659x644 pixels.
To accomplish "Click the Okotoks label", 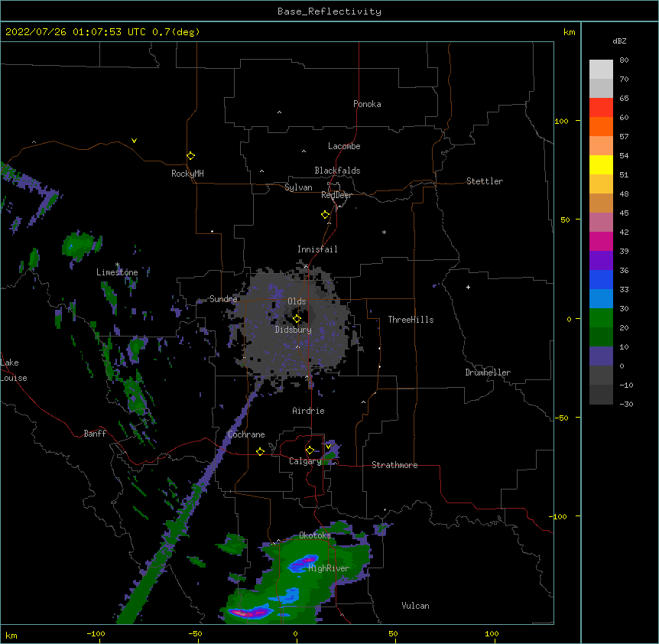I will tap(315, 535).
